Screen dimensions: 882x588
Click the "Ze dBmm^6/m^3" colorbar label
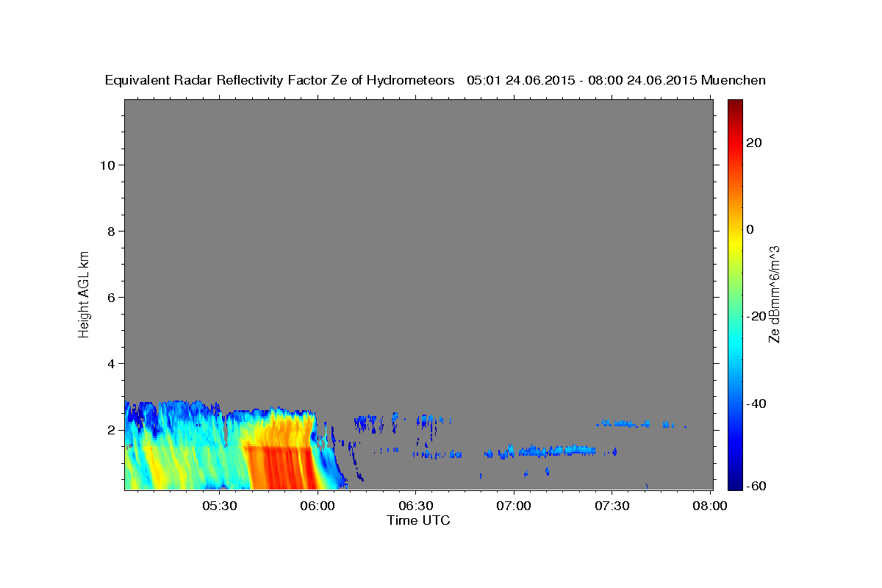point(773,294)
